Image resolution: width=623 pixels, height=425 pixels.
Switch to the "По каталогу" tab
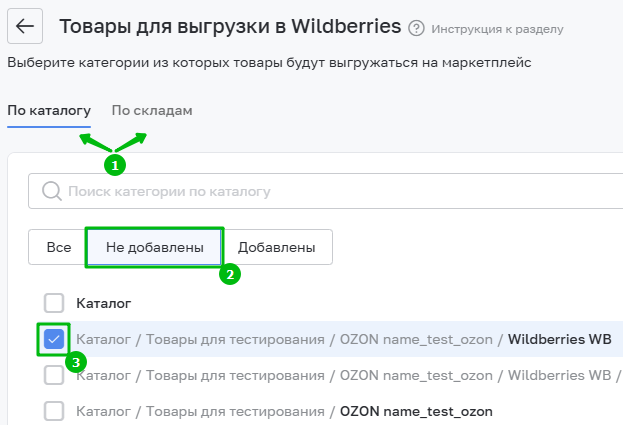(49, 110)
